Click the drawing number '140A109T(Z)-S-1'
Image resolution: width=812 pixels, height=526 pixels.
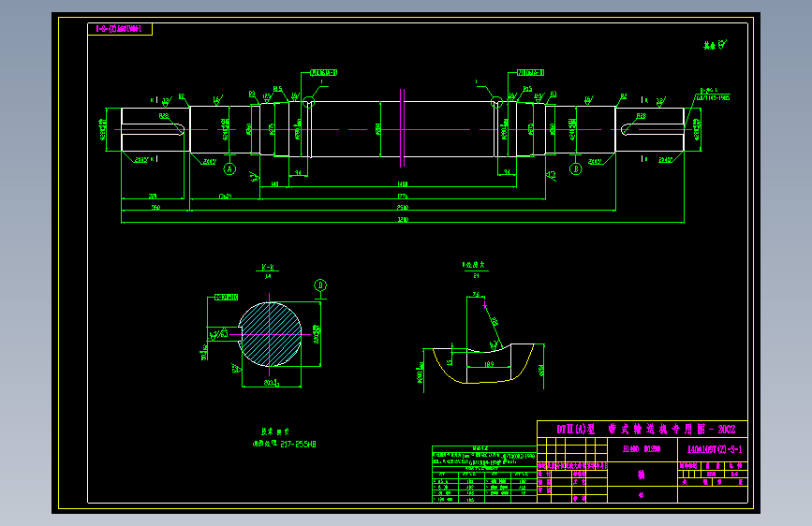click(x=715, y=449)
